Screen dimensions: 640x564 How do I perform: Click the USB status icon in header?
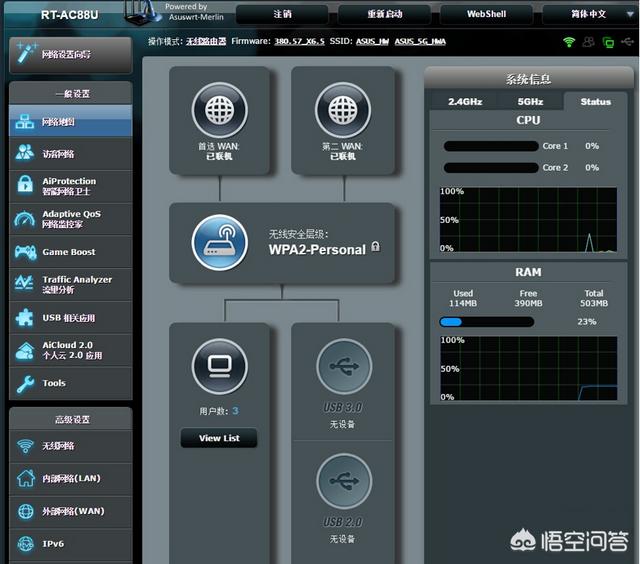[x=627, y=41]
